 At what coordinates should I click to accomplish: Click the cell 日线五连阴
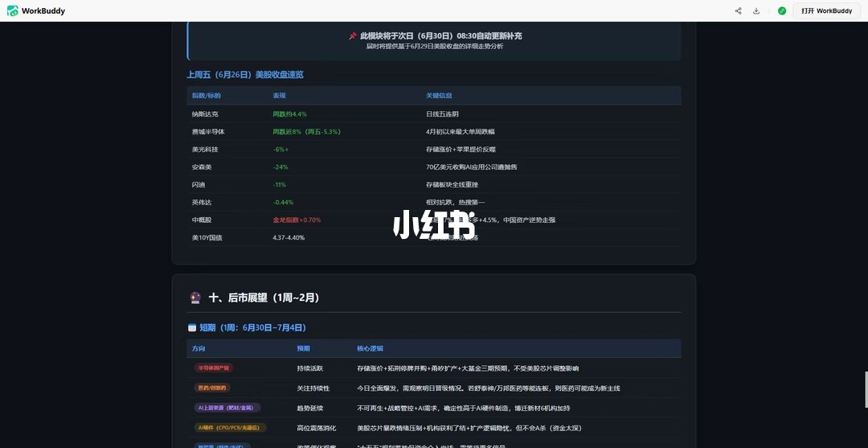click(442, 113)
